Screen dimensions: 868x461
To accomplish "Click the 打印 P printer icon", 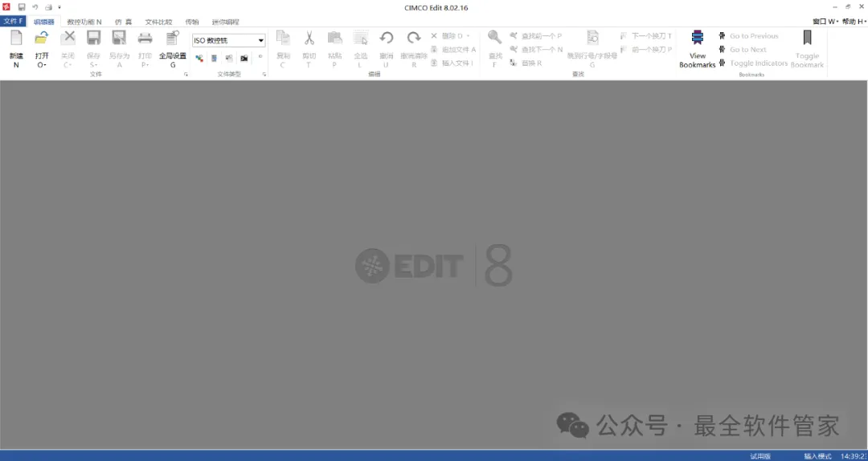I will click(x=145, y=39).
